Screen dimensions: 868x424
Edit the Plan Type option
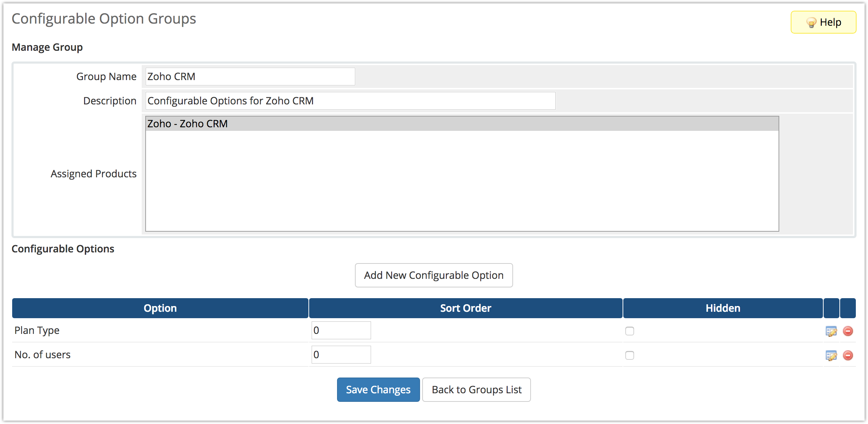point(831,331)
